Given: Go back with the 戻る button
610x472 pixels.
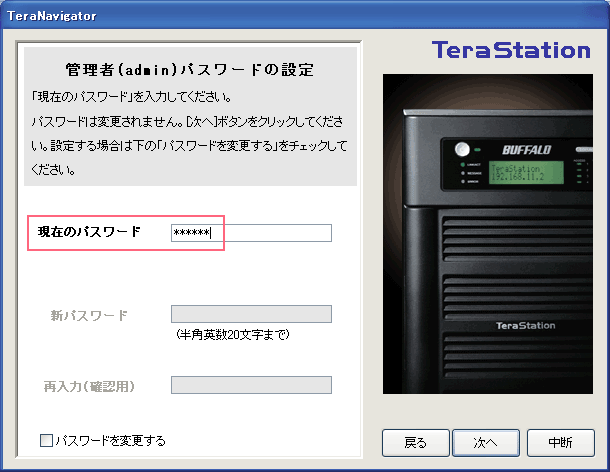Looking at the screenshot, I should tap(415, 442).
